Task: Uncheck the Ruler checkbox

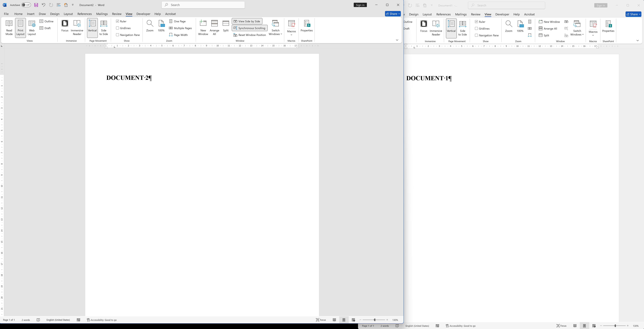Action: coord(117,21)
